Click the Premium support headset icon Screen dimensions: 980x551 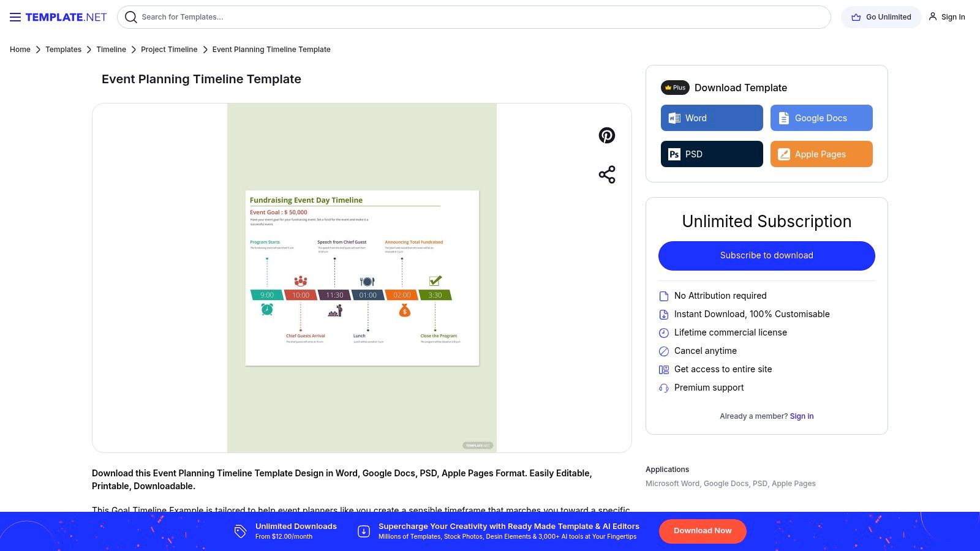pyautogui.click(x=663, y=388)
